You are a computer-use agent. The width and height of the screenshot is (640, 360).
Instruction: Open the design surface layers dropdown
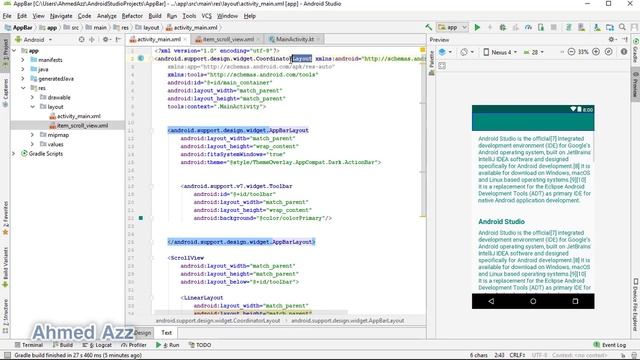coord(445,52)
